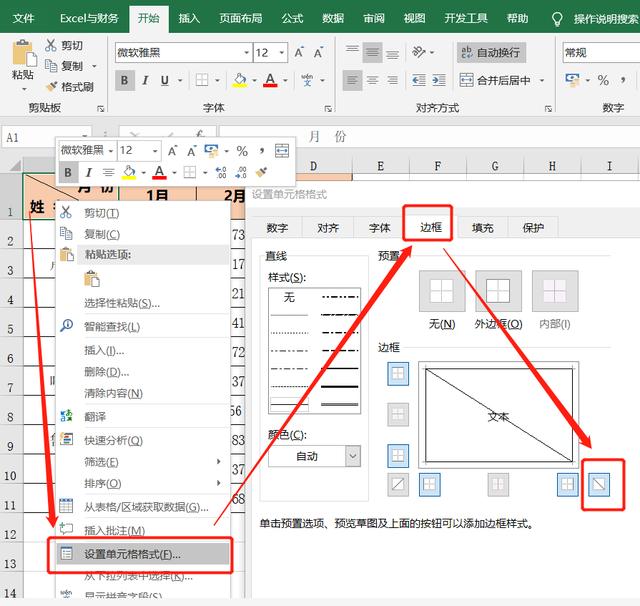
Task: Decrease font size in the ribbon
Action: (x=318, y=53)
